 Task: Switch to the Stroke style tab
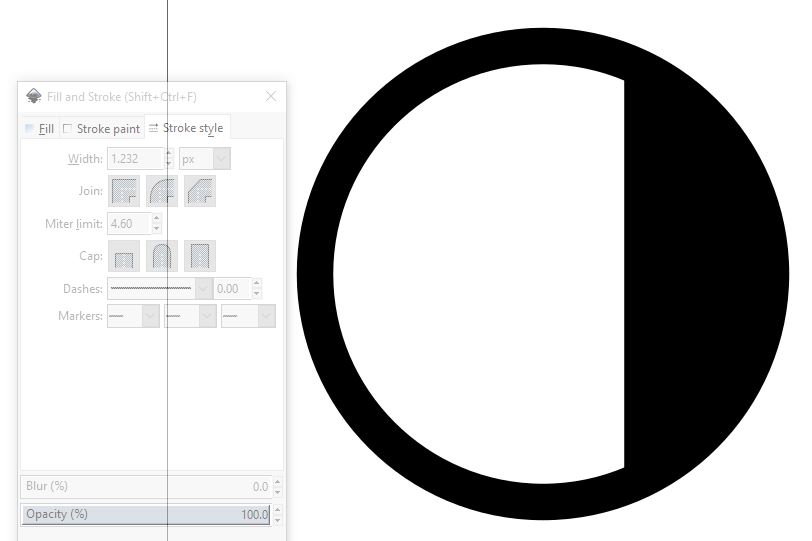click(187, 128)
